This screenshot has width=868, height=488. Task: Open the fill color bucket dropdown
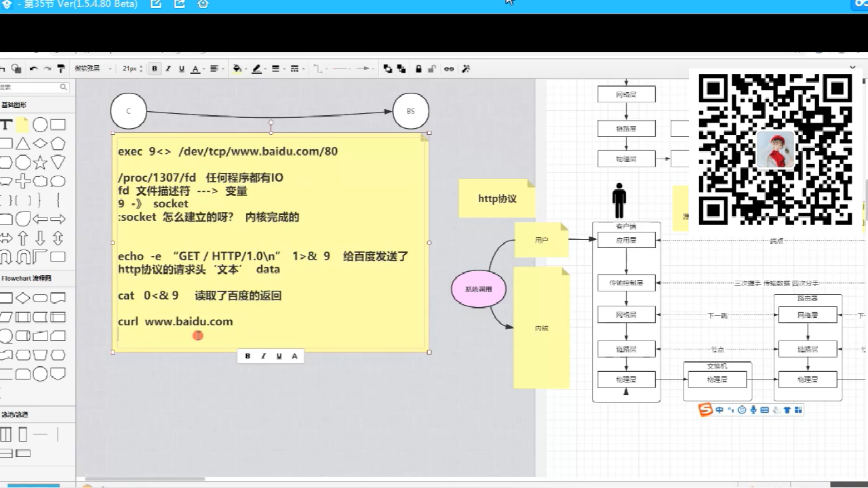238,68
